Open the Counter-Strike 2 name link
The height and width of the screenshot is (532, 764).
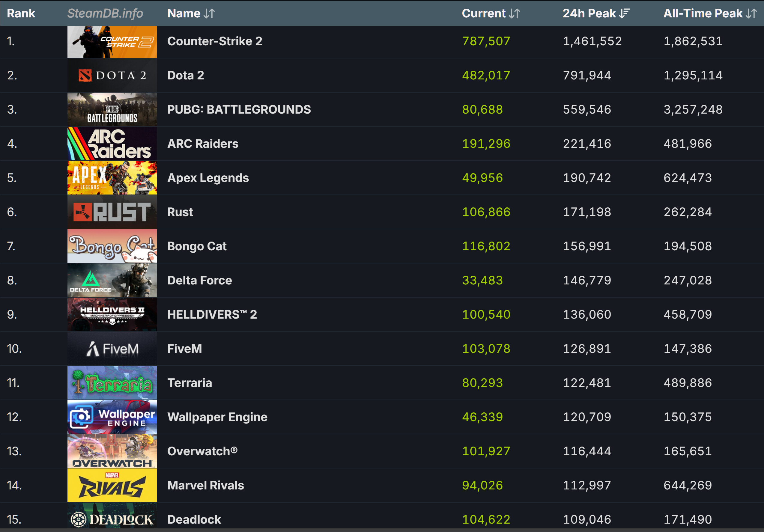point(215,42)
